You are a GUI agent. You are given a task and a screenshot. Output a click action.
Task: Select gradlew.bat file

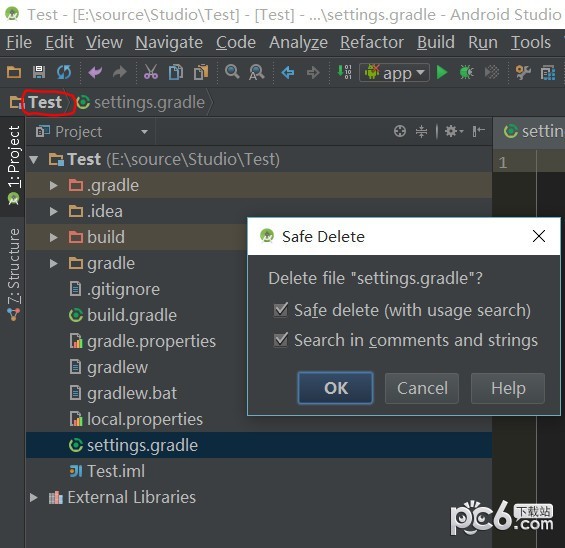point(132,393)
